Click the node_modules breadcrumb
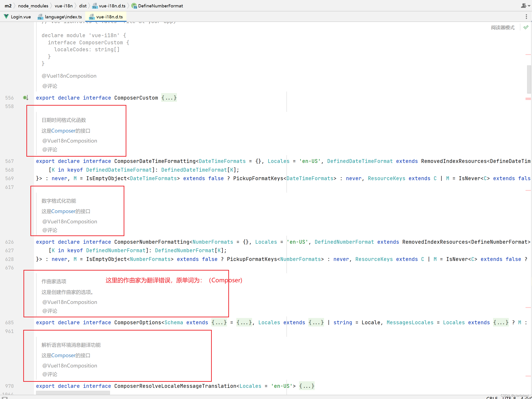This screenshot has width=532, height=399. 33,6
